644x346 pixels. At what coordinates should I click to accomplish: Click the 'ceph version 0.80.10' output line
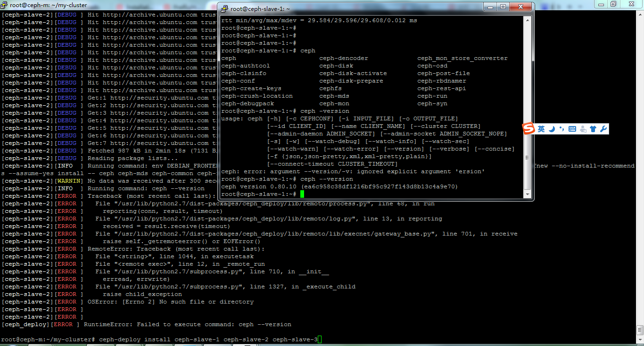click(340, 186)
